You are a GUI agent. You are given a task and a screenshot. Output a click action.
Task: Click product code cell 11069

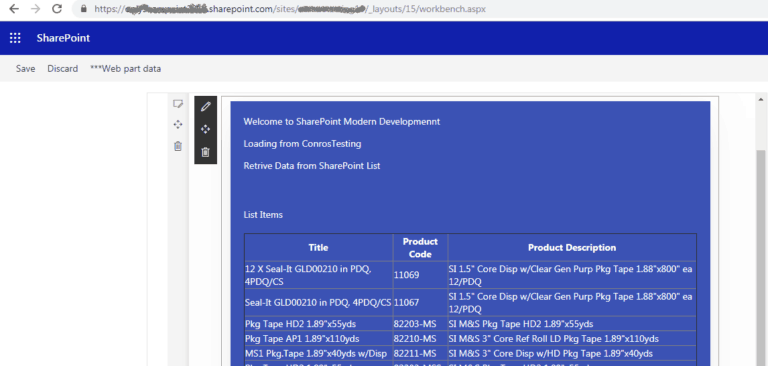tap(420, 275)
